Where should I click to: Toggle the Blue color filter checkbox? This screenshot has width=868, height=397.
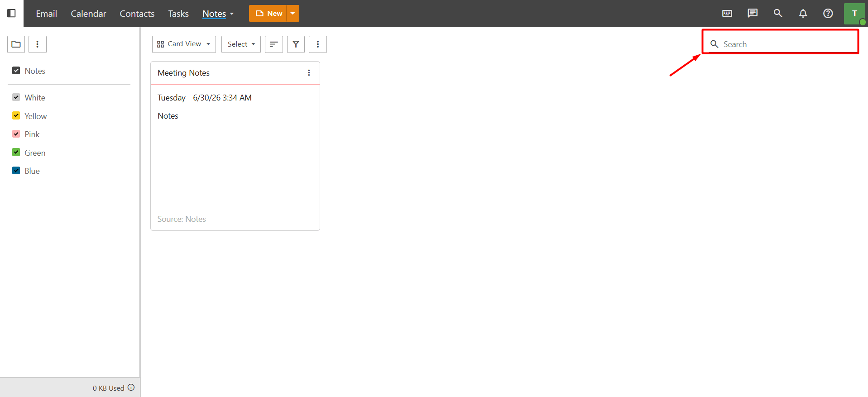(16, 171)
